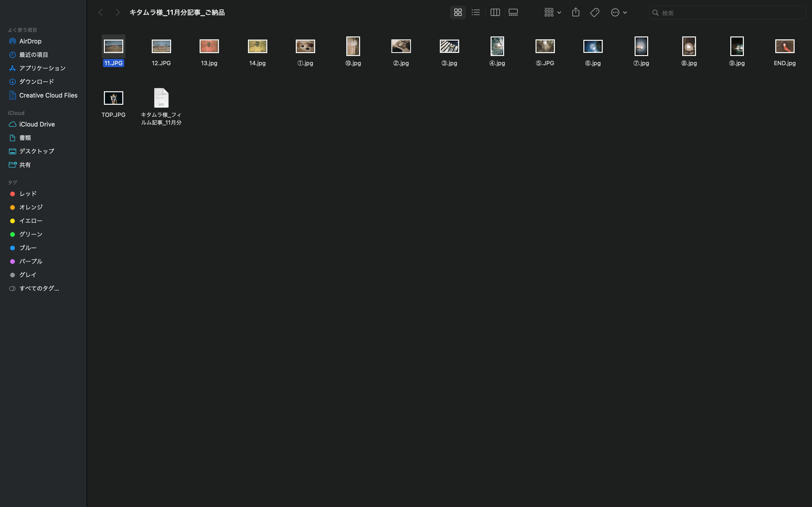This screenshot has height=507, width=812.
Task: Select Creative Cloud Files in the sidebar
Action: 48,96
